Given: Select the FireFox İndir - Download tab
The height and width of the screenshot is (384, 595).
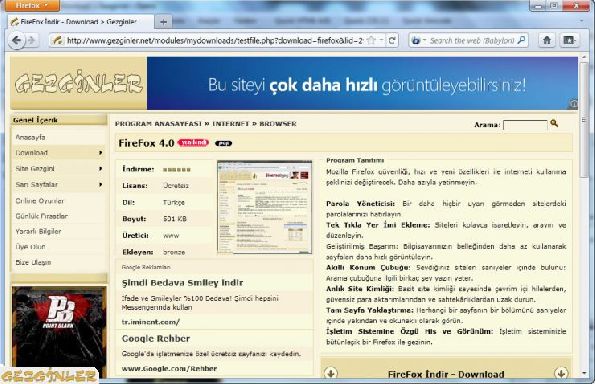Looking at the screenshot, I should 80,22.
